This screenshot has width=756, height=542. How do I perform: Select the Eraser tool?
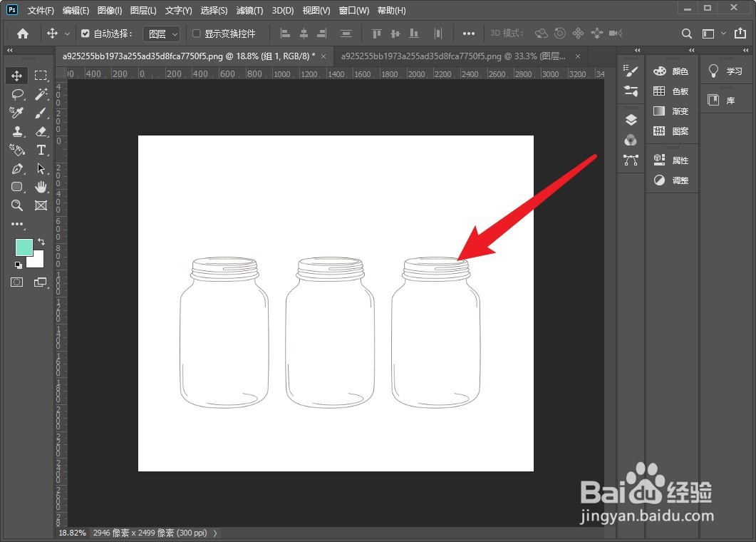coord(41,131)
